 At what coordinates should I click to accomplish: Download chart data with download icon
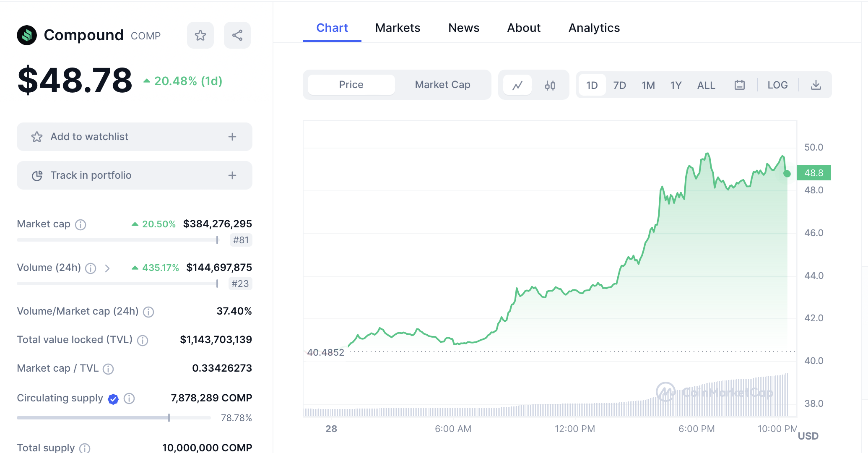[x=816, y=85]
